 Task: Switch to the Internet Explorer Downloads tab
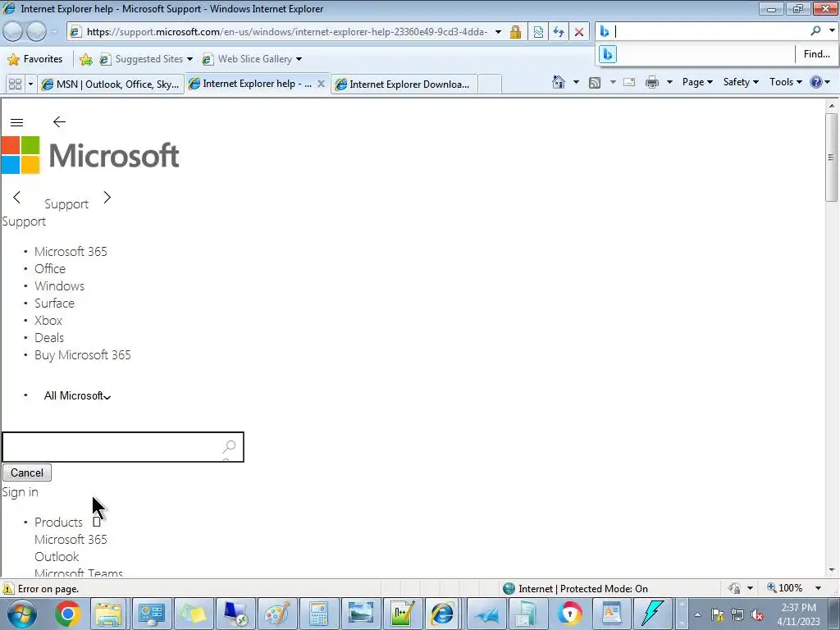[x=404, y=84]
